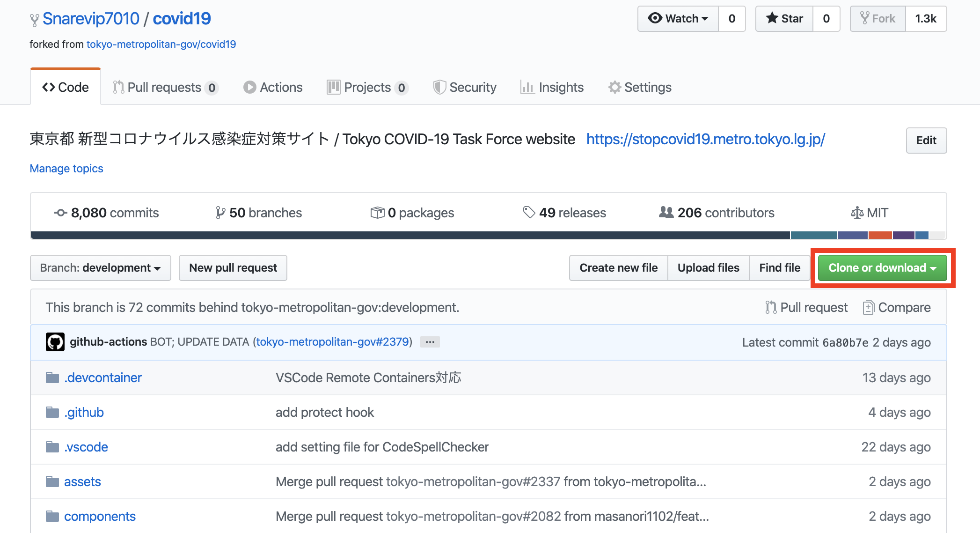This screenshot has width=980, height=533.
Task: Open the Insights tab
Action: pyautogui.click(x=552, y=87)
